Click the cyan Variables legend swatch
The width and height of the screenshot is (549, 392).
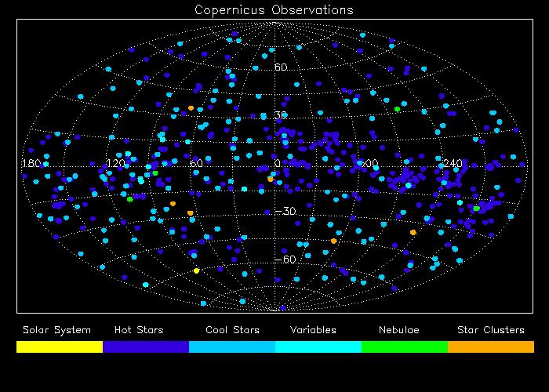point(318,347)
